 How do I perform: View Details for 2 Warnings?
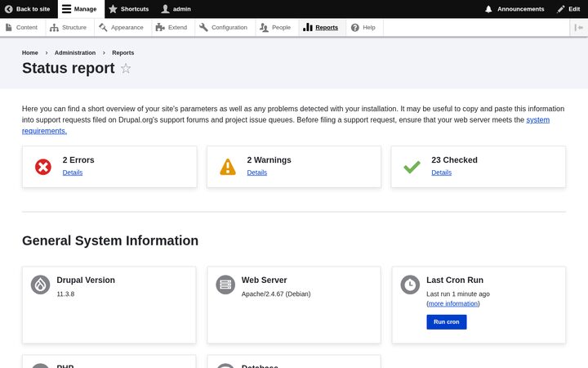(x=257, y=173)
